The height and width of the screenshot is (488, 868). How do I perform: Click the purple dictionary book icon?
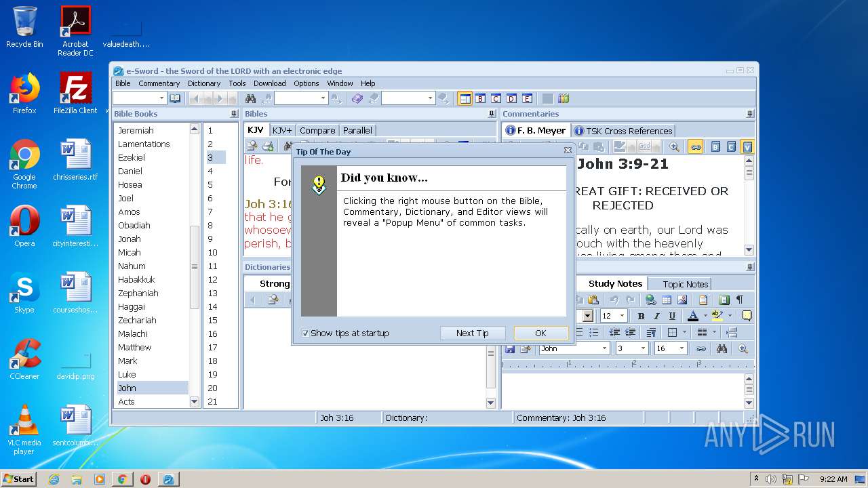click(357, 98)
